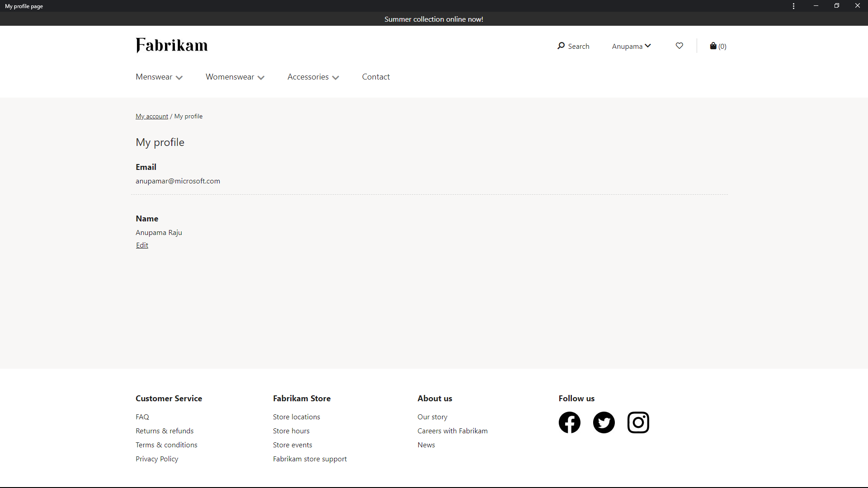Image resolution: width=868 pixels, height=488 pixels.
Task: Navigate to My account link
Action: [x=151, y=116]
